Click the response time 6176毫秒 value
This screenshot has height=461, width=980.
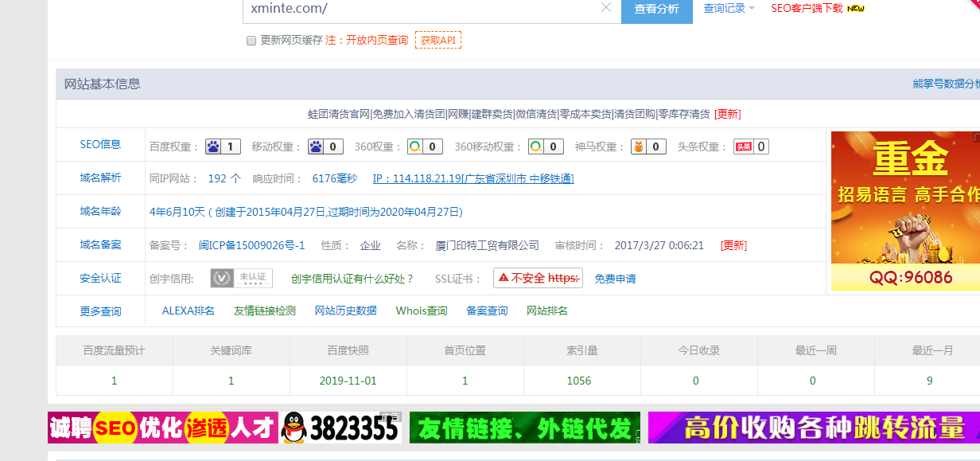click(x=335, y=178)
